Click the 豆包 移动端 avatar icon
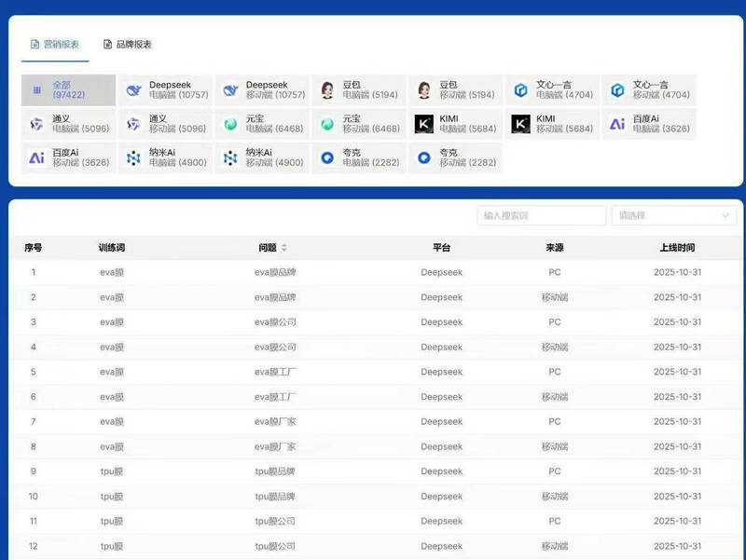This screenshot has height=560, width=746. click(424, 90)
